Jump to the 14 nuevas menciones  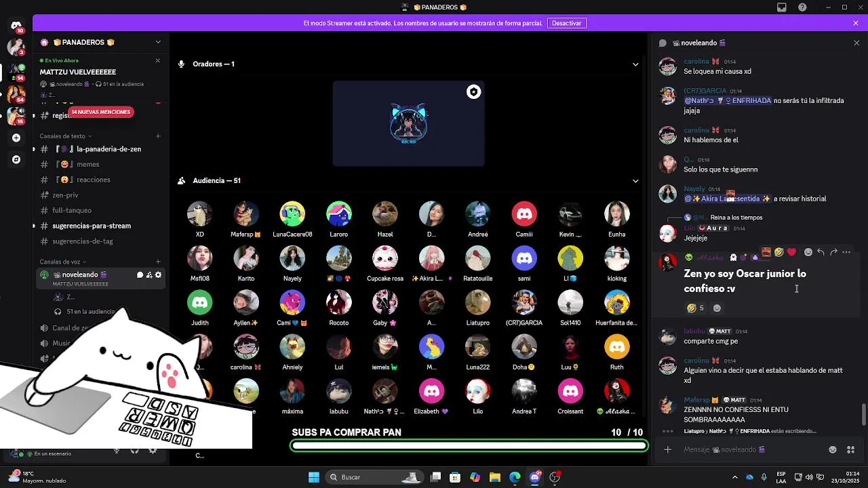(x=101, y=112)
